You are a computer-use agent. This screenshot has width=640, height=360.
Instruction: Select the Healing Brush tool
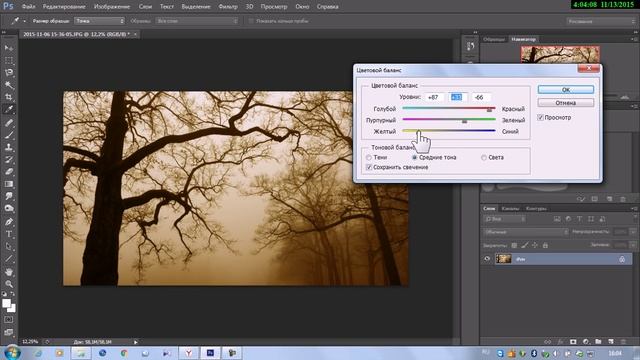click(x=9, y=122)
